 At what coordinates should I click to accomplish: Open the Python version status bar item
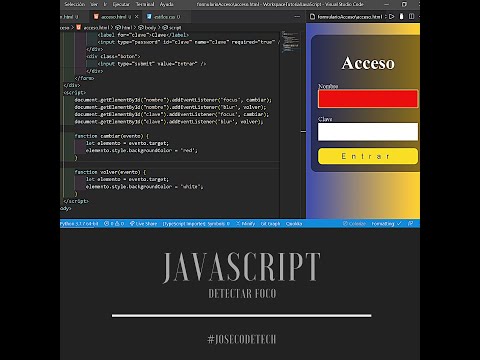click(x=79, y=224)
